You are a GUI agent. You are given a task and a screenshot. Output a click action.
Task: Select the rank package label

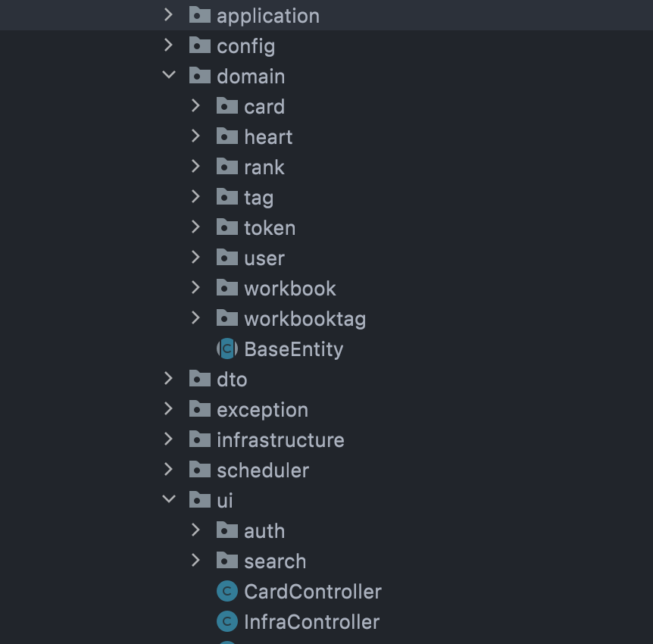click(264, 167)
